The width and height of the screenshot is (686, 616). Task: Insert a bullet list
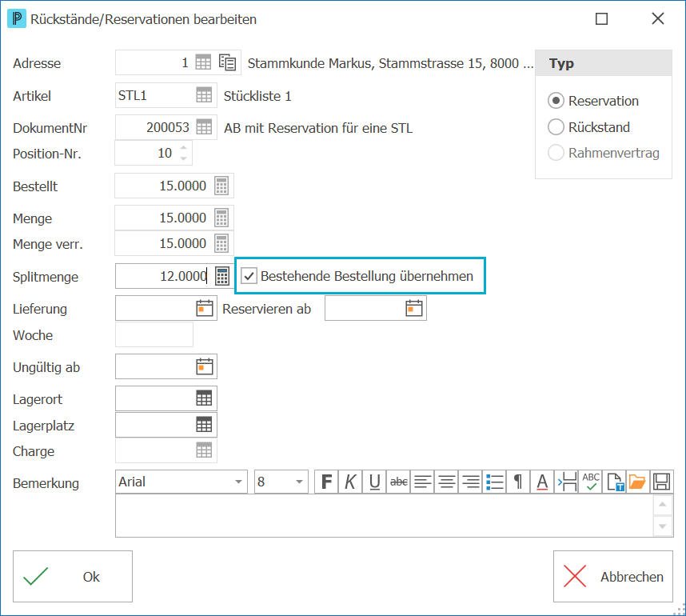(495, 482)
